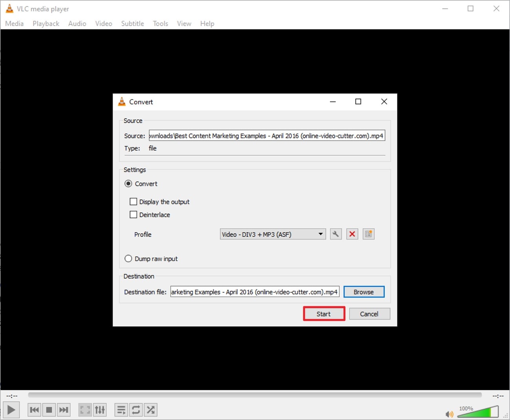Click the Start button

(324, 313)
